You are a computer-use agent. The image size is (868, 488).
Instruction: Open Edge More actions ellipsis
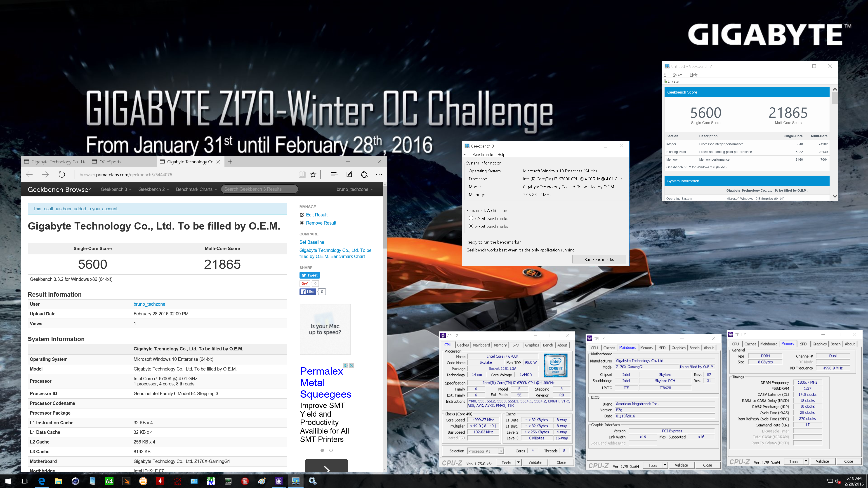pos(379,174)
